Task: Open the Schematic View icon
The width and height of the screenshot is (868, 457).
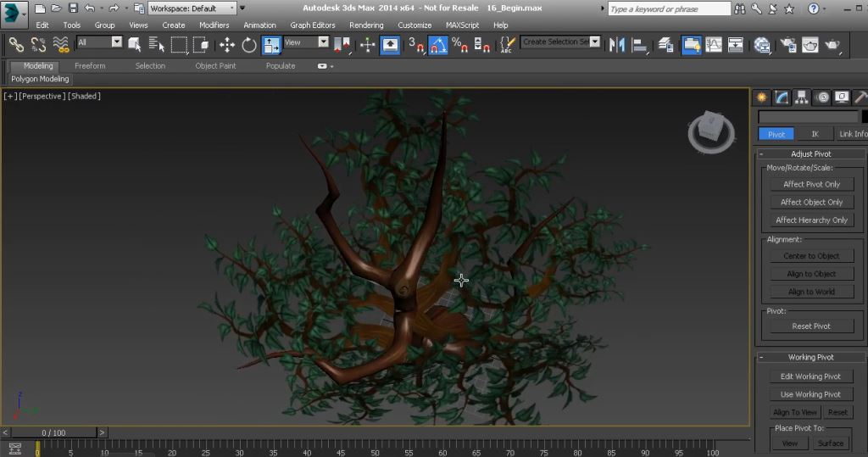Action: click(736, 44)
